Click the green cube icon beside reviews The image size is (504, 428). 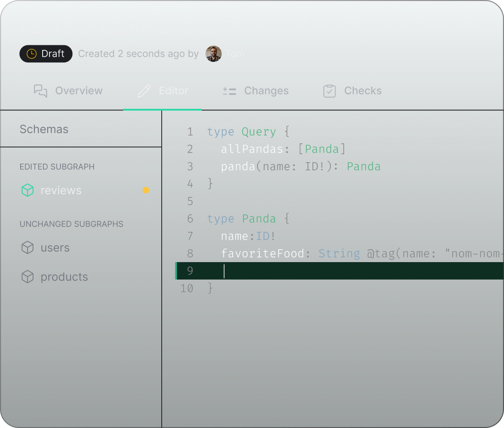pyautogui.click(x=27, y=190)
